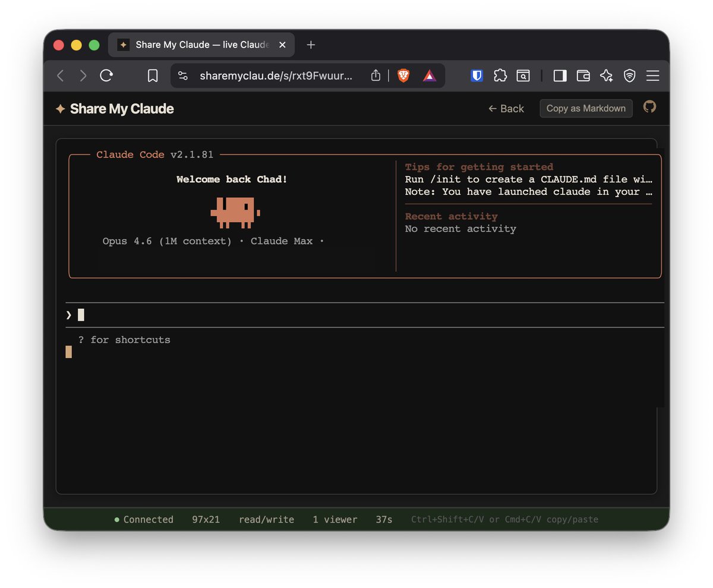This screenshot has width=713, height=588.
Task: Click the Back link
Action: 506,109
